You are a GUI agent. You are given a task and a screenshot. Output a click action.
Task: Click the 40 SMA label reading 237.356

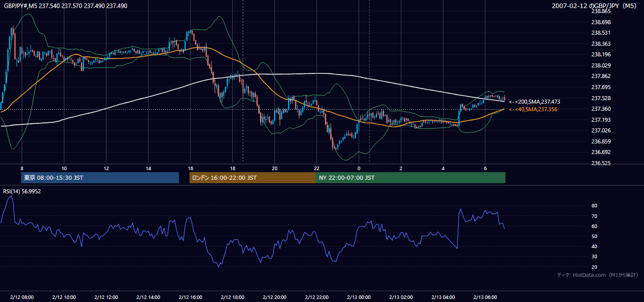click(x=533, y=109)
